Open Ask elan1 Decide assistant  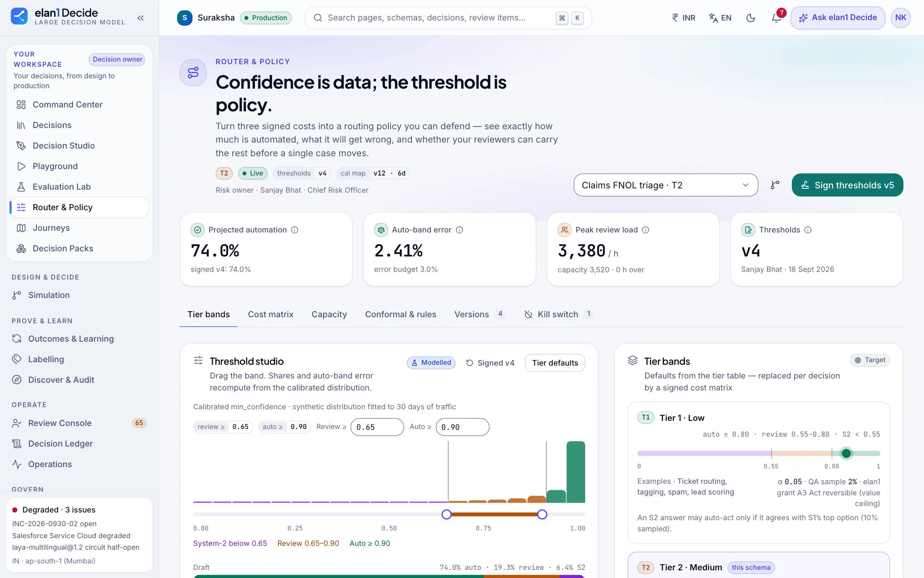click(838, 18)
